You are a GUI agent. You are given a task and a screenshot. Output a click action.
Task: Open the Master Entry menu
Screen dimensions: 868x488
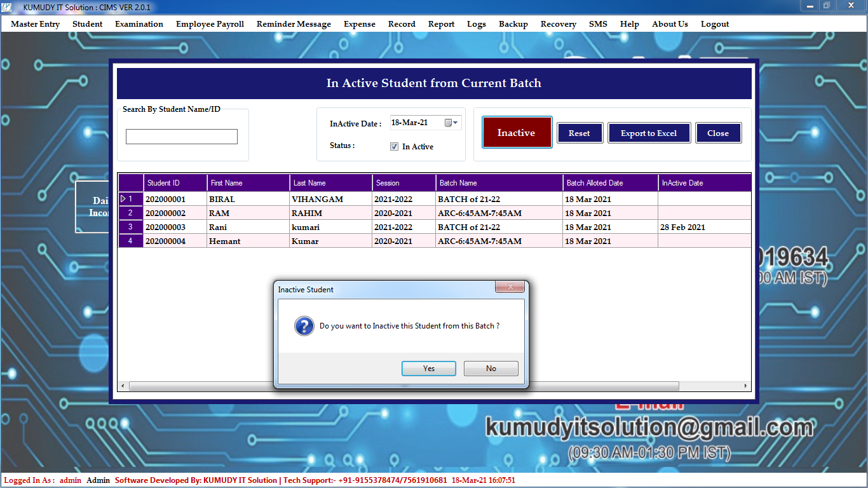click(x=36, y=24)
